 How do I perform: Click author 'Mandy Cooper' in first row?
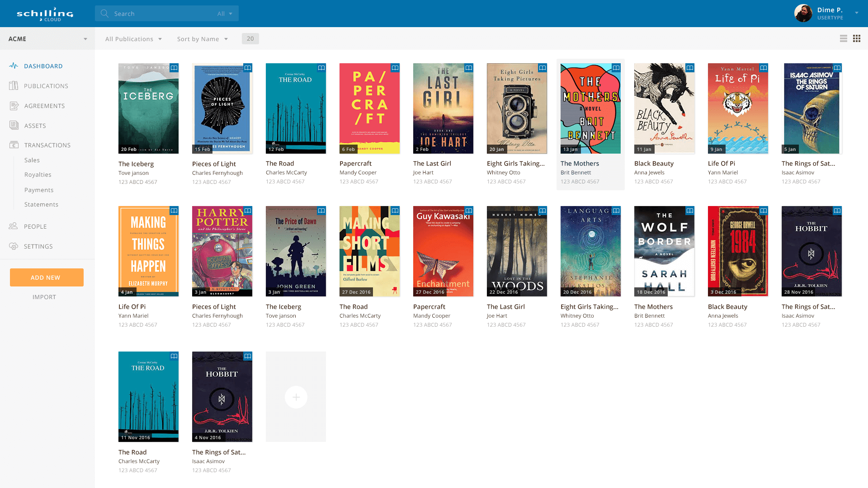tap(358, 173)
